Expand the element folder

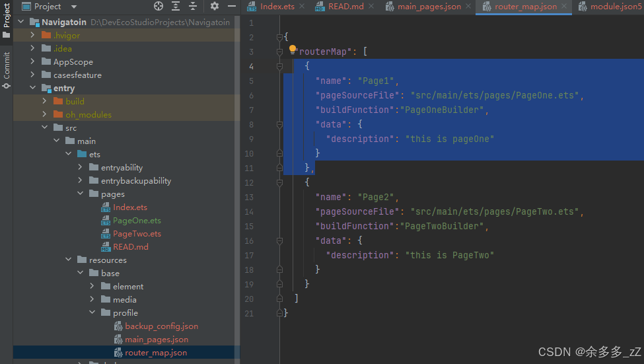92,285
